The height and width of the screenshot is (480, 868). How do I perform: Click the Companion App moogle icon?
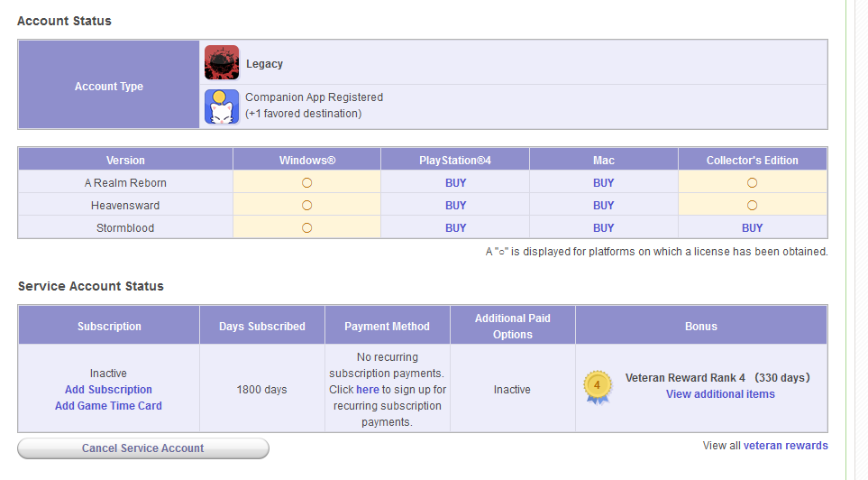point(222,106)
